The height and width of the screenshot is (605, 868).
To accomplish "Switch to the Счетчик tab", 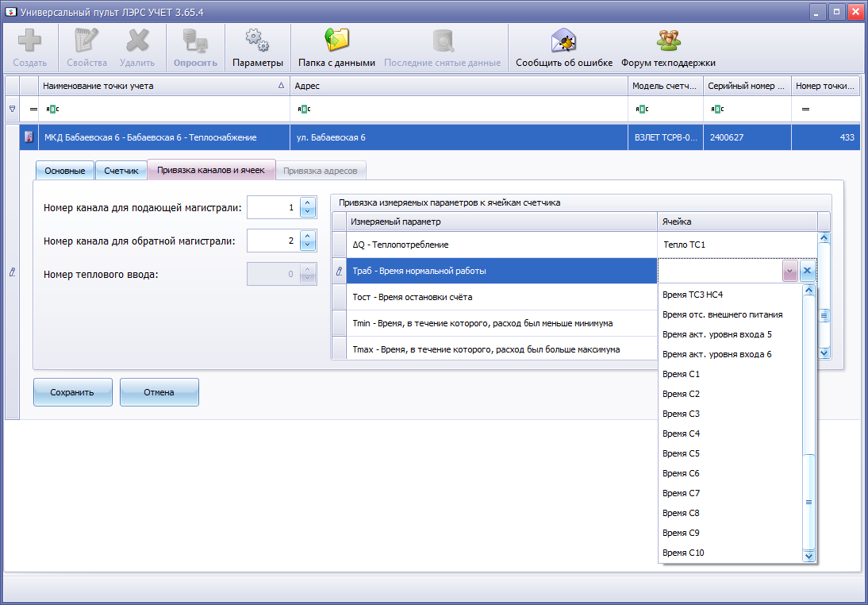I will pyautogui.click(x=121, y=171).
